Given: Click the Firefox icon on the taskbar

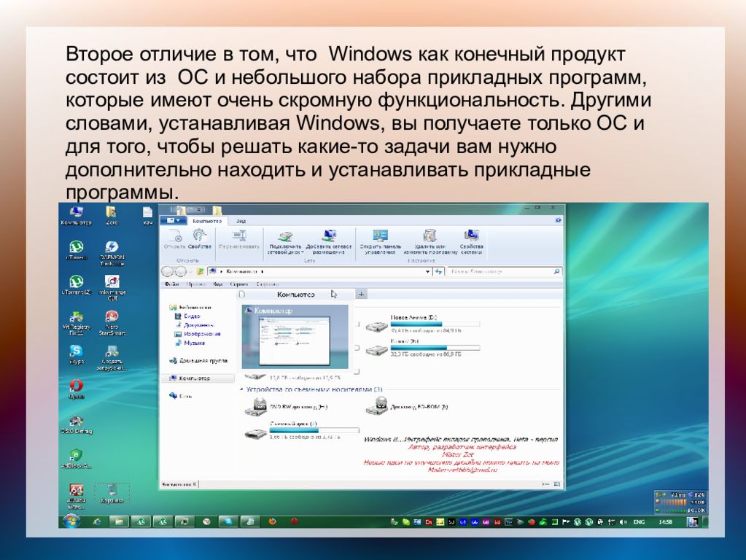Looking at the screenshot, I should click(273, 521).
